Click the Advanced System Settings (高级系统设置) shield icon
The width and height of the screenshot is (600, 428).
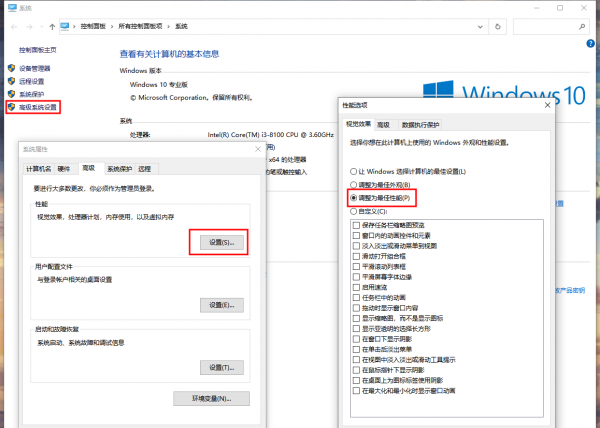[x=11, y=105]
